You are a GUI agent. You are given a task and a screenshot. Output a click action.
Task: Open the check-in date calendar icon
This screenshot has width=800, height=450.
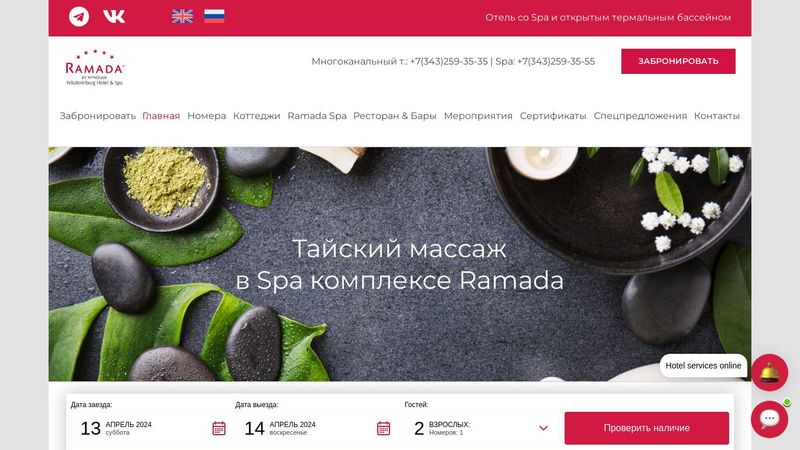tap(219, 428)
